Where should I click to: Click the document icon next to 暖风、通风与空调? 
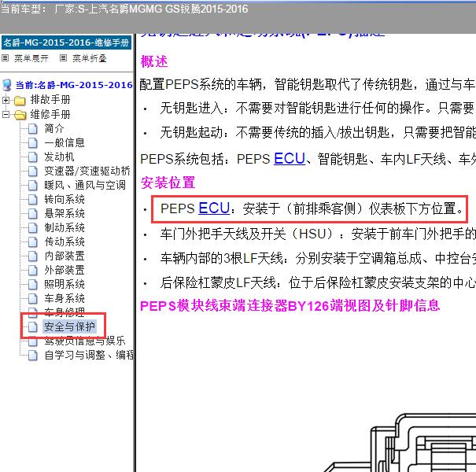(x=33, y=186)
